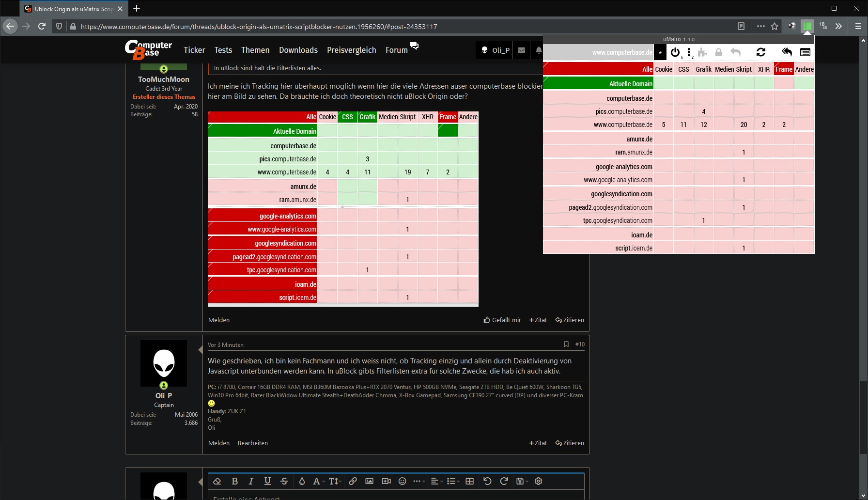Select www.computerbase.de scope in uMatrix popup
This screenshot has width=868, height=500.
(599, 52)
